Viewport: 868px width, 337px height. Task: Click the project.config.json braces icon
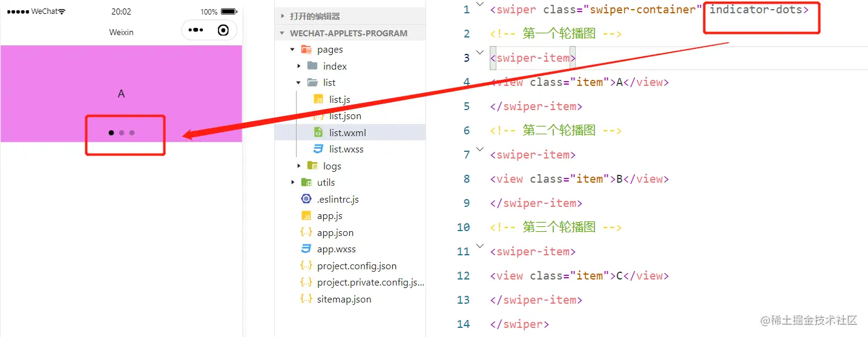[306, 266]
